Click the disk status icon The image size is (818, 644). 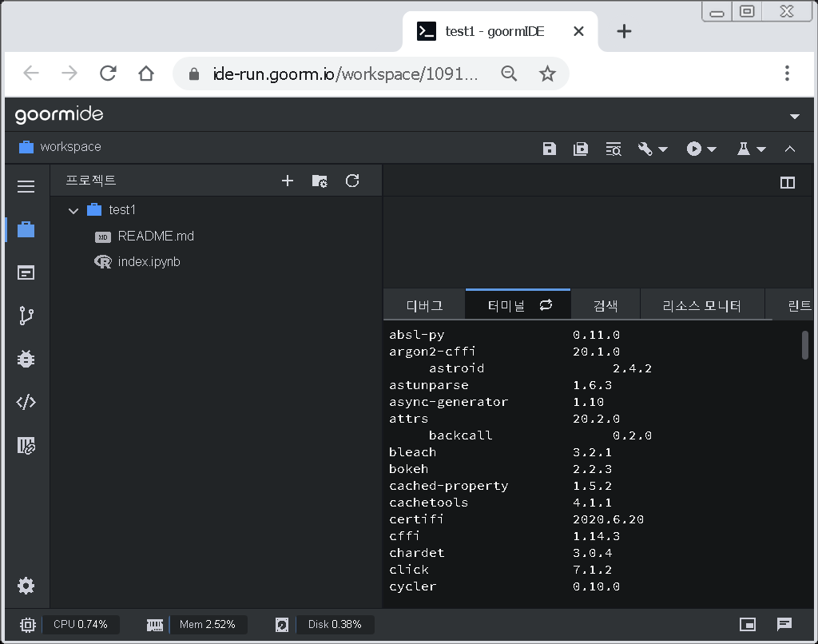[282, 625]
